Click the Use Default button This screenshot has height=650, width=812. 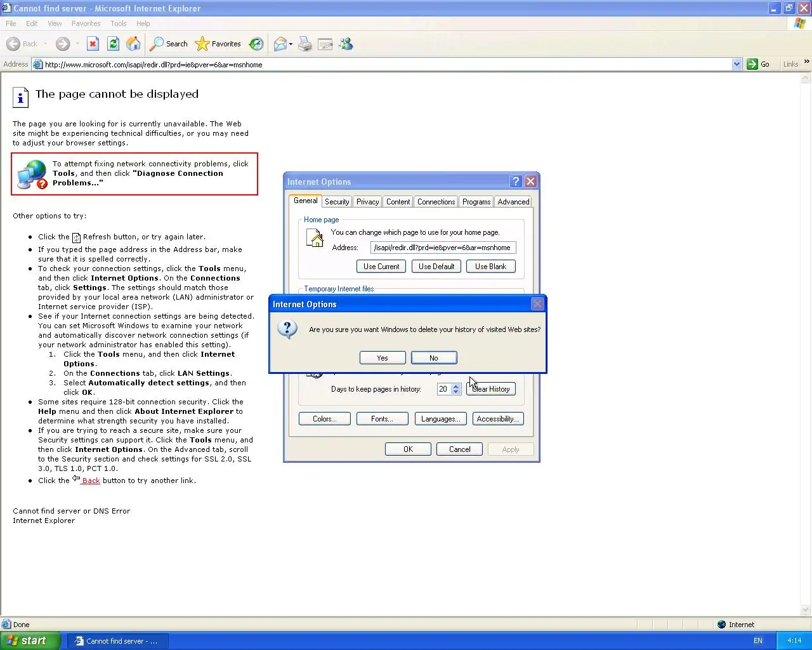(x=436, y=267)
